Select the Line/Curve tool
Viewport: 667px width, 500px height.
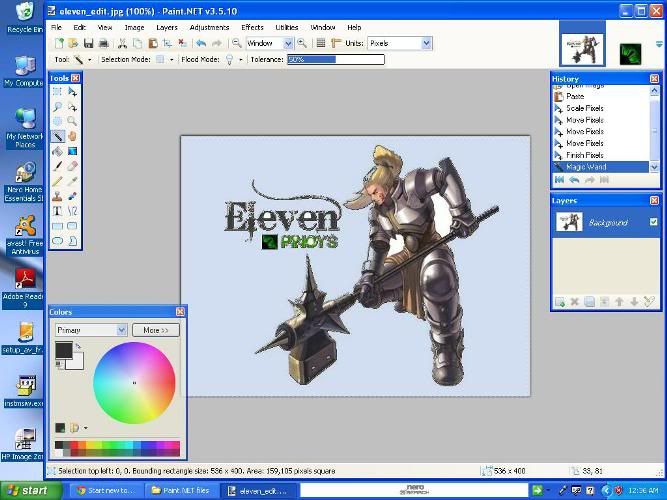[x=72, y=211]
